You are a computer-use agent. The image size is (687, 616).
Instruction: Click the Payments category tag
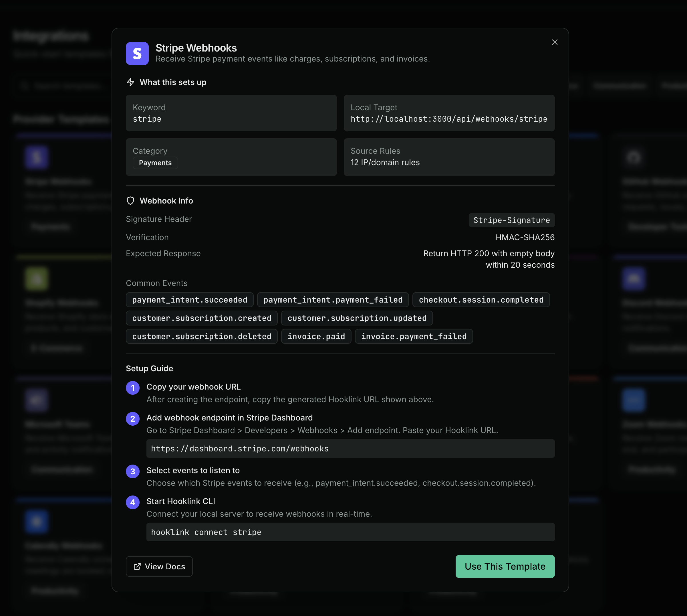click(x=155, y=163)
